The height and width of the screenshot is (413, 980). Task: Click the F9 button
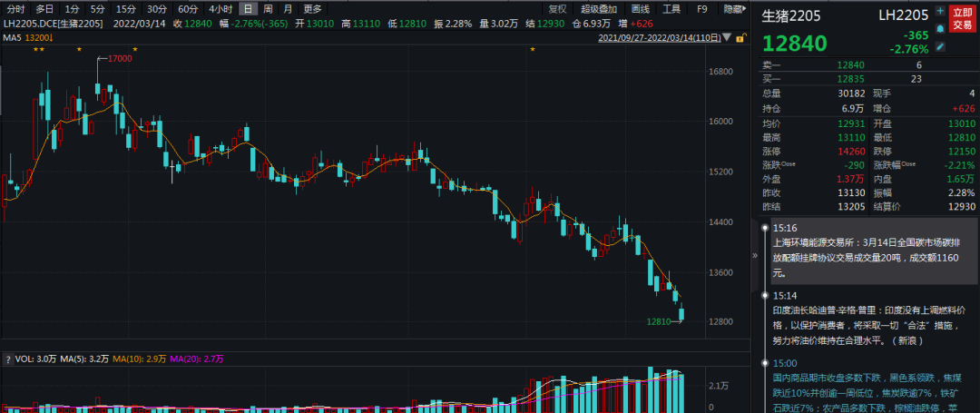pyautogui.click(x=702, y=9)
